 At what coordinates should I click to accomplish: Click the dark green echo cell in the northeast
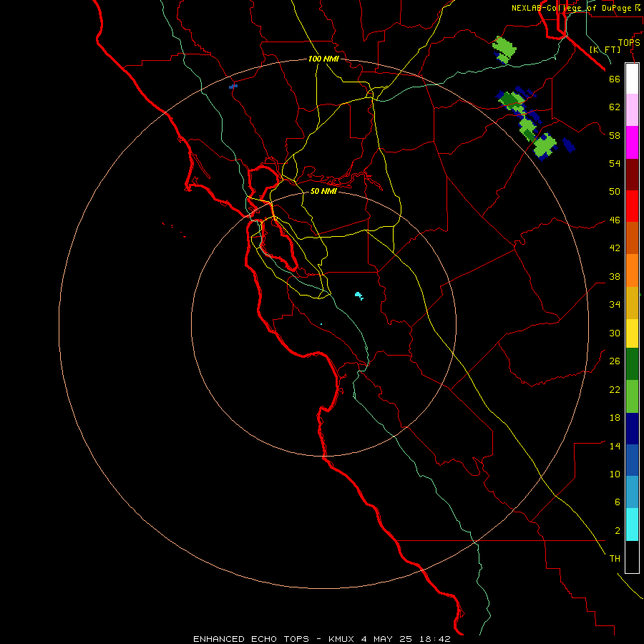[x=509, y=99]
